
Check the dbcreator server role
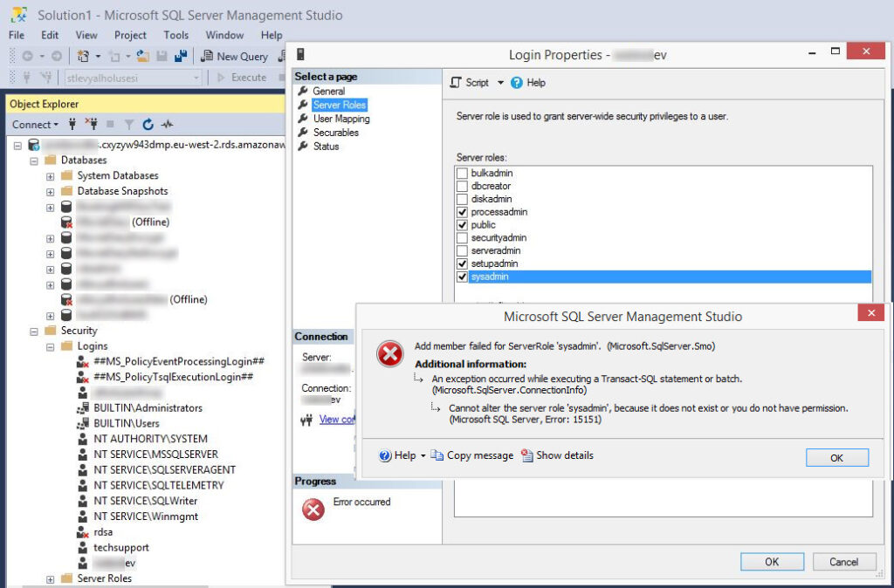tap(463, 187)
